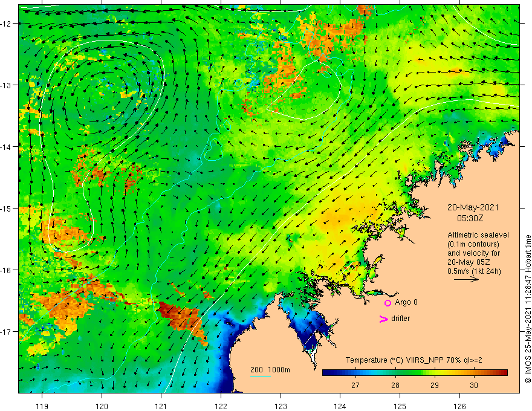532x411 pixels.
Task: Click the cyan 200 1000m contour legend line
Action: 261,376
